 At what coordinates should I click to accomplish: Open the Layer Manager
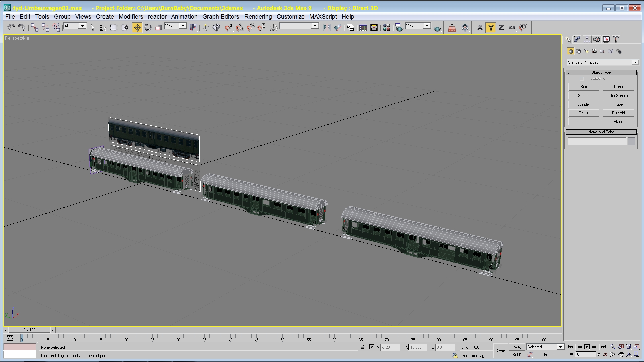pyautogui.click(x=351, y=28)
